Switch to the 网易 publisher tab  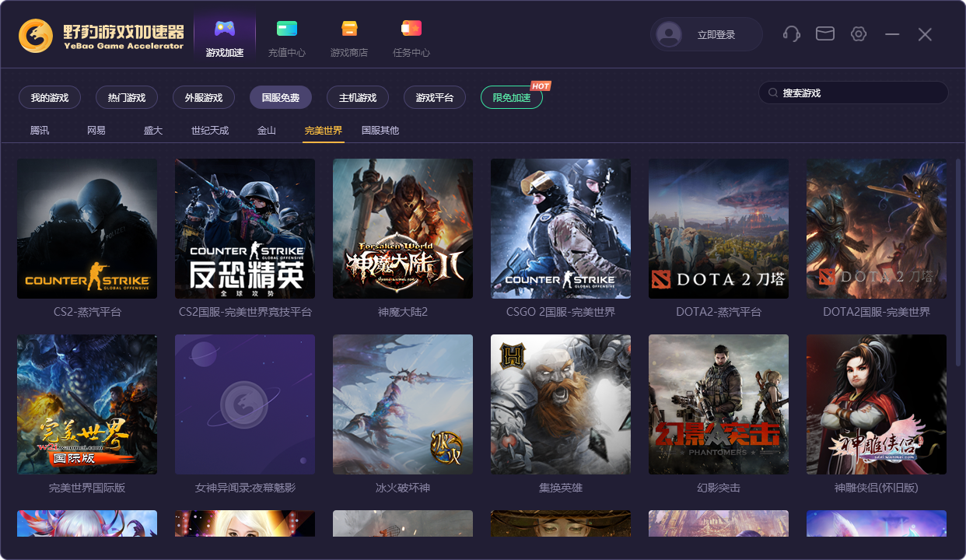click(x=96, y=131)
